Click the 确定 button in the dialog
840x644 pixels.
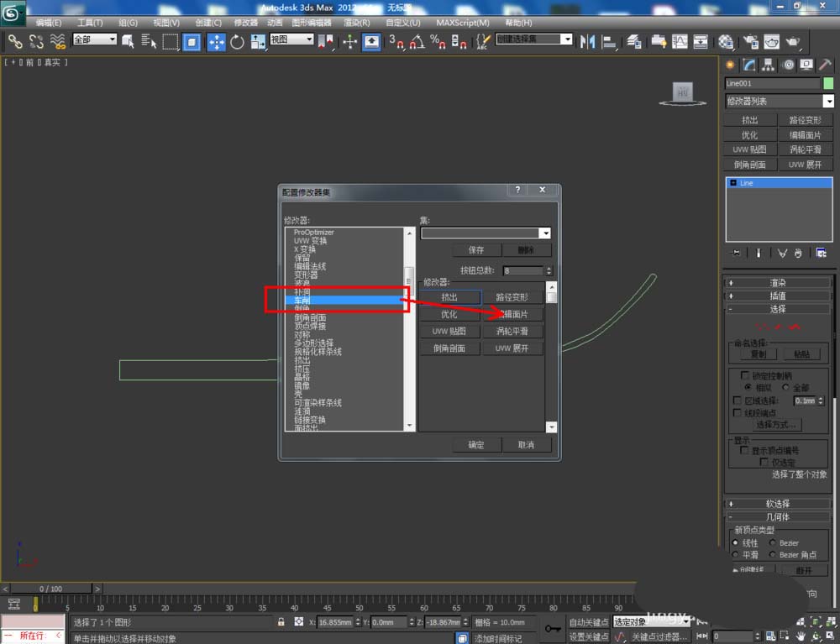click(476, 444)
